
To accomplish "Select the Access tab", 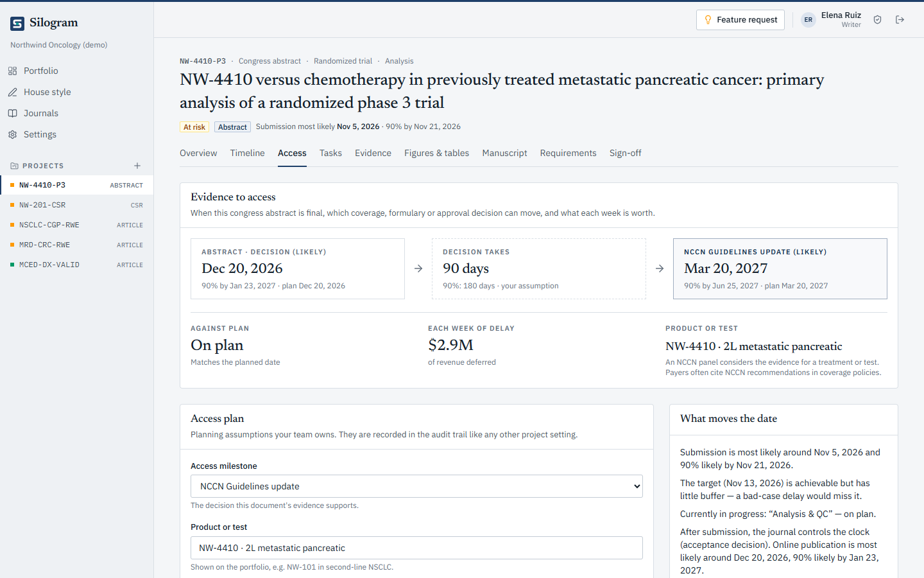I will (292, 153).
